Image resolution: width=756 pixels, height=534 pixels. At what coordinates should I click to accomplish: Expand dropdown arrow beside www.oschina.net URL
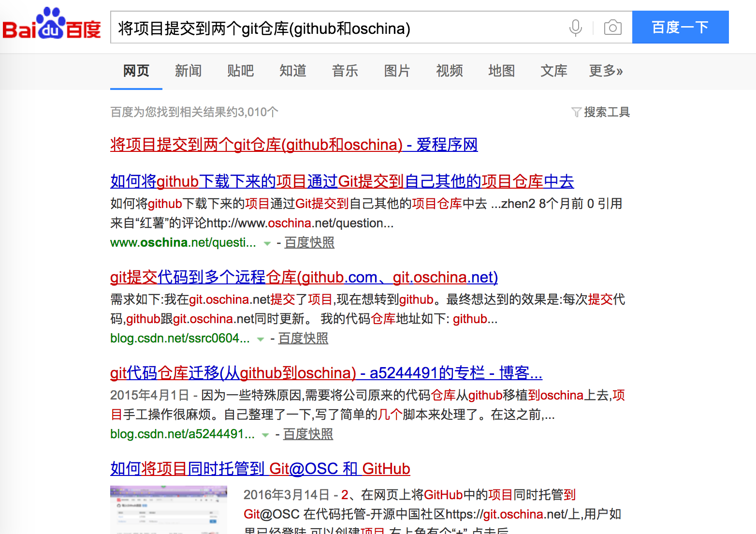coord(267,243)
